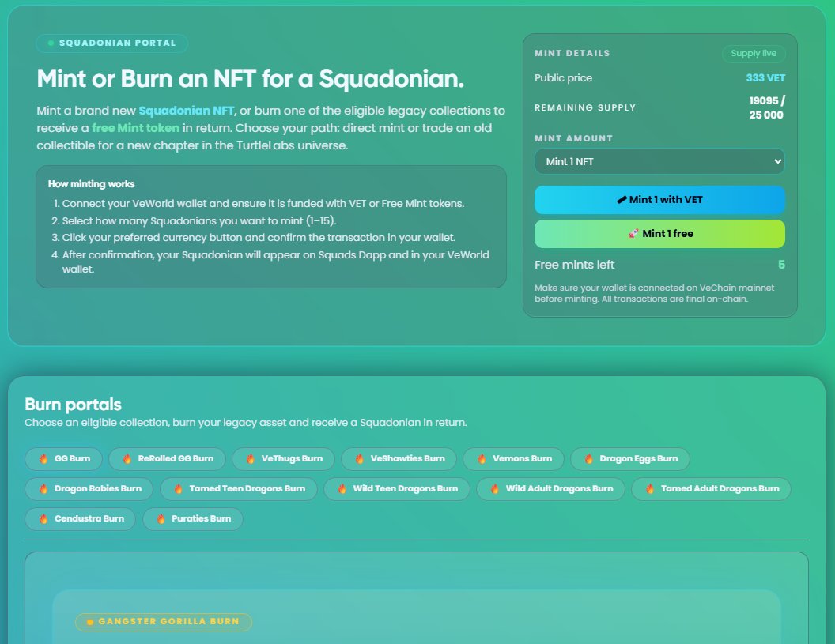Screen dimensions: 835x644
Task: Select the Tamed Teen Dragons Burn chip
Action: [240, 488]
